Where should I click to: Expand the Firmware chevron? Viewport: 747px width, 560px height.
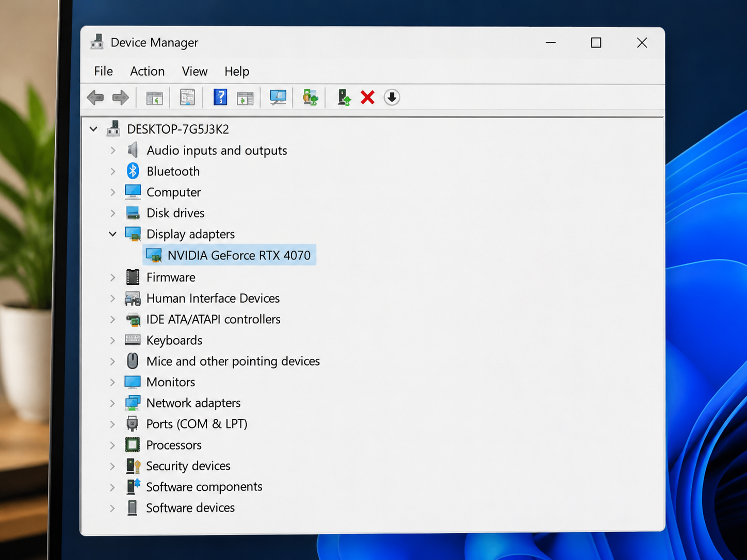pyautogui.click(x=113, y=277)
